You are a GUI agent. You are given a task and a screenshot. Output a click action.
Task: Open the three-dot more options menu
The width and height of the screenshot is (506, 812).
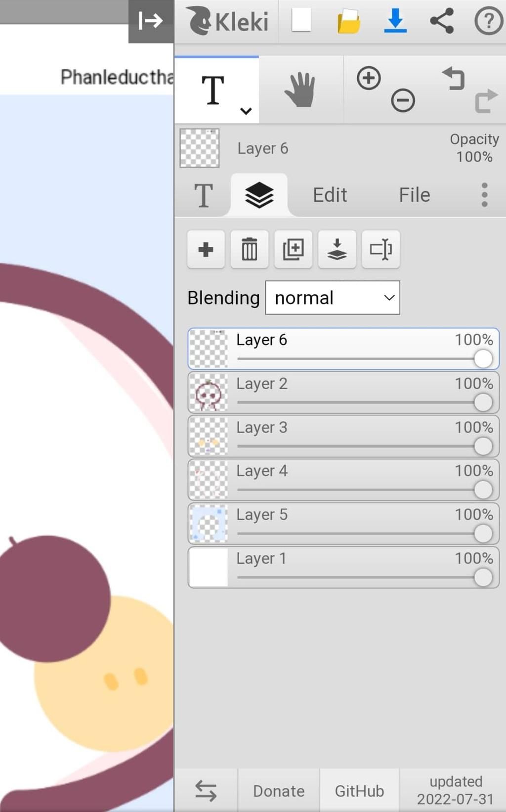coord(485,194)
